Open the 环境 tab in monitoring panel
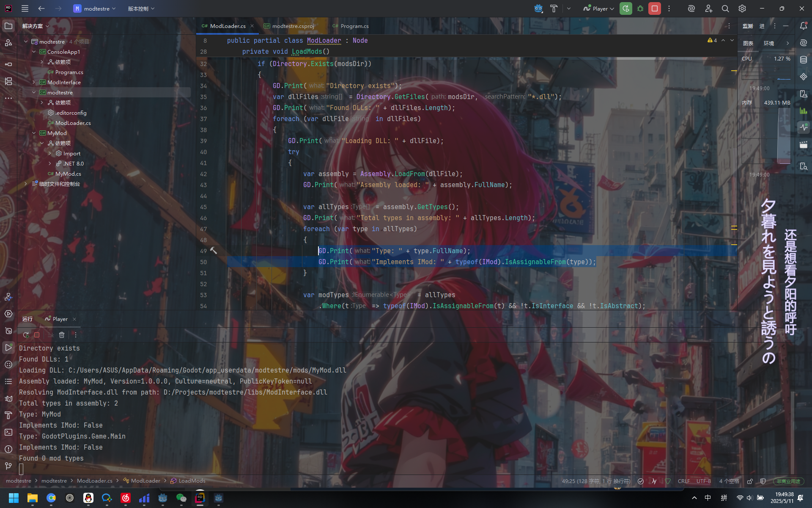Screen dimensions: 812x508 tap(769, 43)
